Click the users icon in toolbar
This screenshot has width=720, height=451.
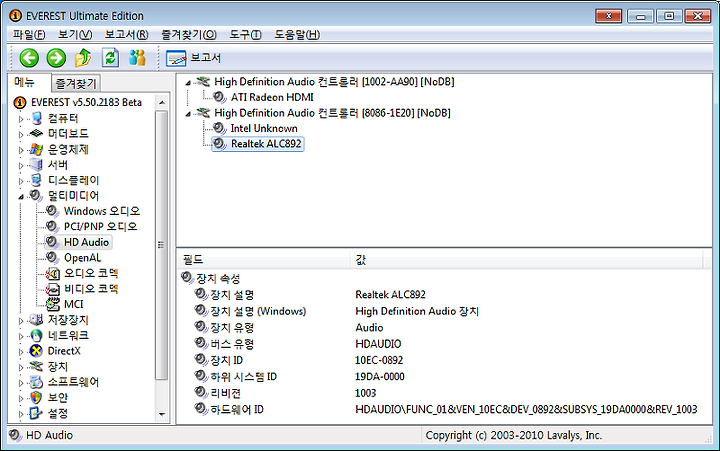[x=137, y=57]
